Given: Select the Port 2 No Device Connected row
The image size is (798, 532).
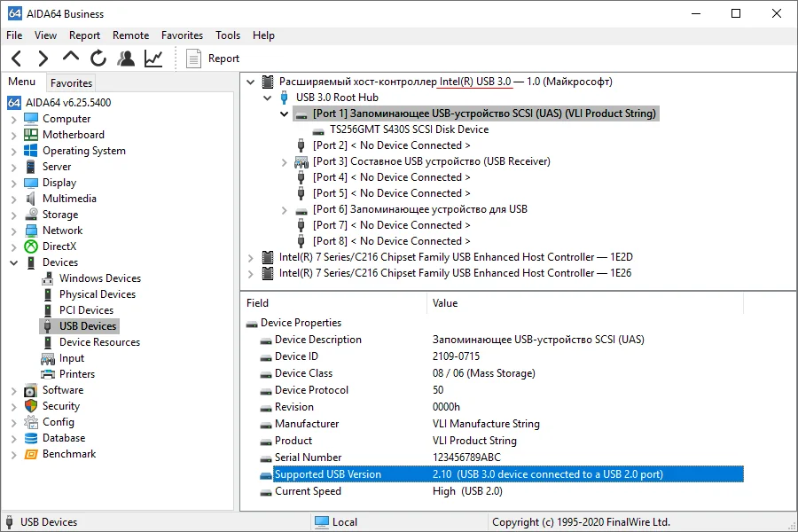Looking at the screenshot, I should pyautogui.click(x=391, y=145).
